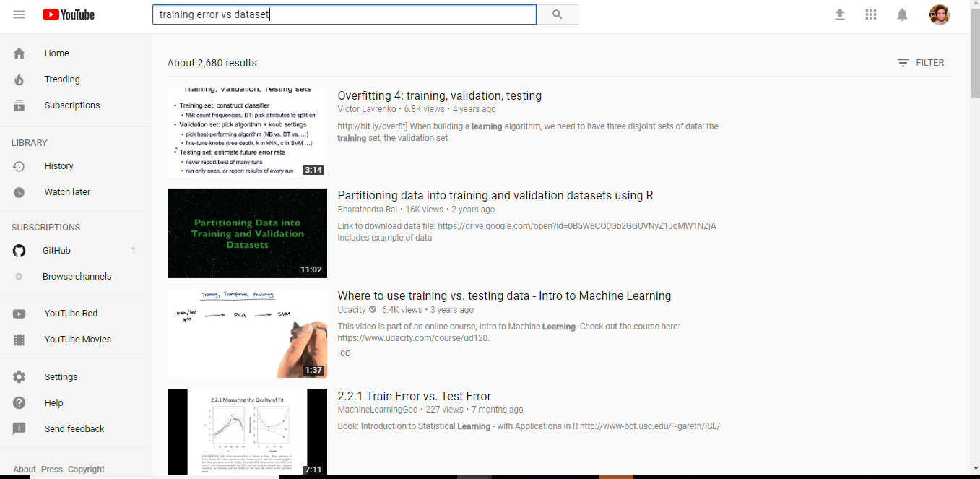
Task: Click Google Drive link description text
Action: (527, 232)
